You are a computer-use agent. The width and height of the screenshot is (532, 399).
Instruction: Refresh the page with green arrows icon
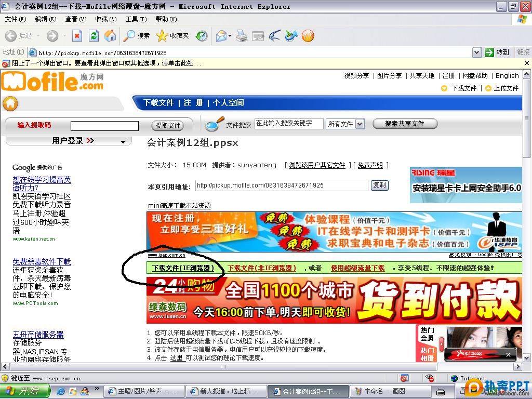coord(94,36)
